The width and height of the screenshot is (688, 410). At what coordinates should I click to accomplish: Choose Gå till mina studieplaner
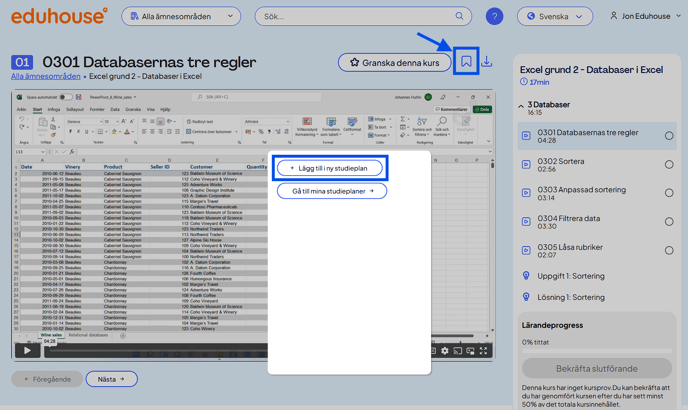(x=332, y=191)
